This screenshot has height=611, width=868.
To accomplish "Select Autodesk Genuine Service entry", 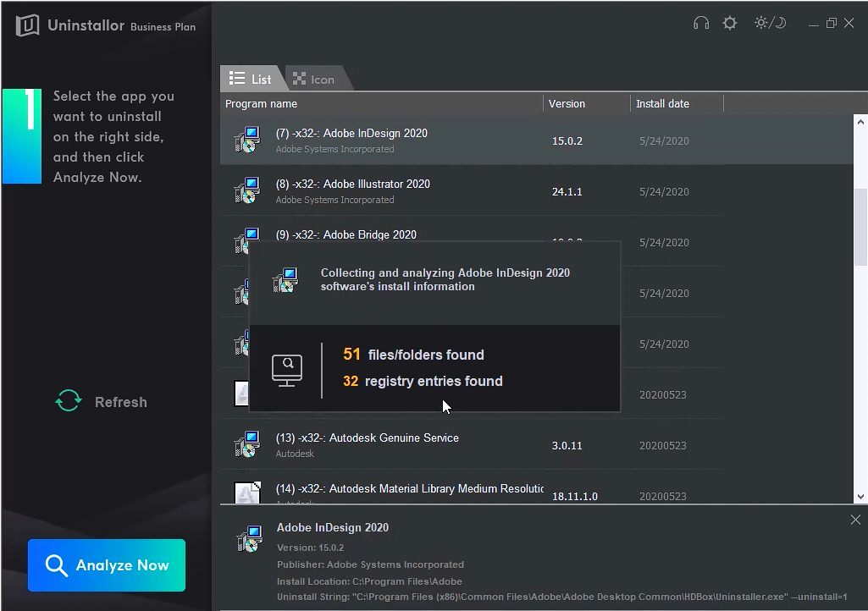I will pos(367,438).
